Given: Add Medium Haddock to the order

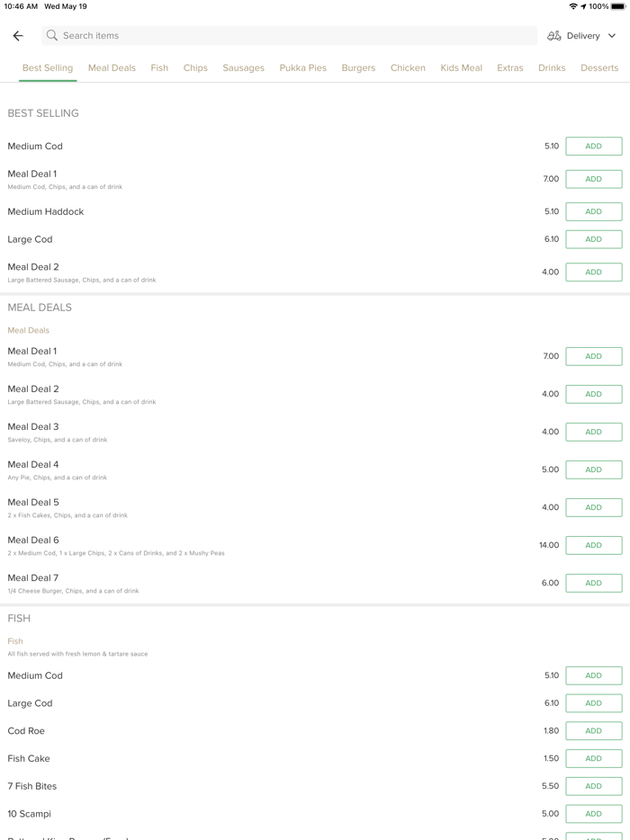Looking at the screenshot, I should tap(593, 212).
